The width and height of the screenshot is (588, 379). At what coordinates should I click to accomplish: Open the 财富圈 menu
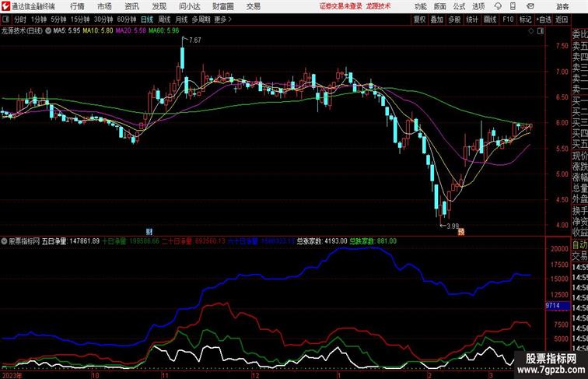pos(223,6)
